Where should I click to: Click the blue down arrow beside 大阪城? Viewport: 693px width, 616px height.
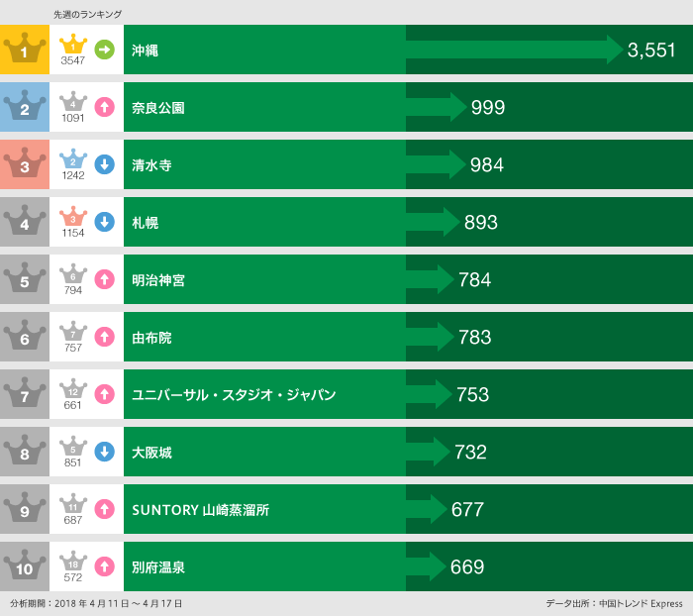[104, 452]
